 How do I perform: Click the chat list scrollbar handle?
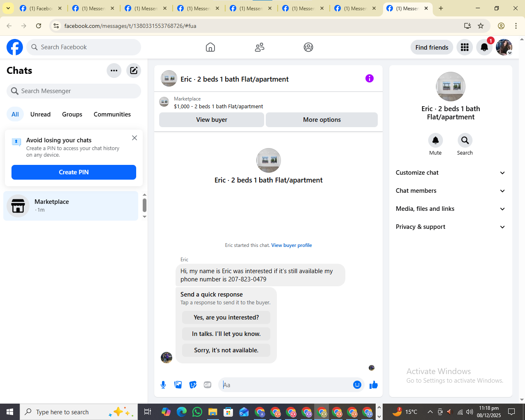click(144, 205)
